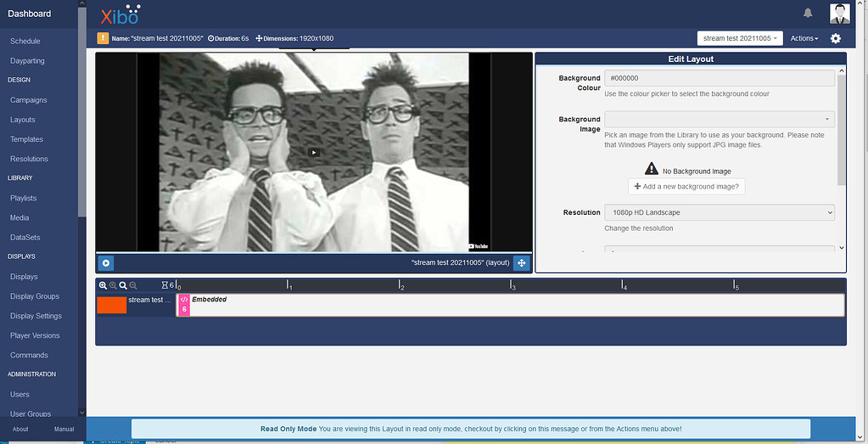Image resolution: width=868 pixels, height=444 pixels.
Task: Open Commands in the sidebar
Action: coord(29,356)
